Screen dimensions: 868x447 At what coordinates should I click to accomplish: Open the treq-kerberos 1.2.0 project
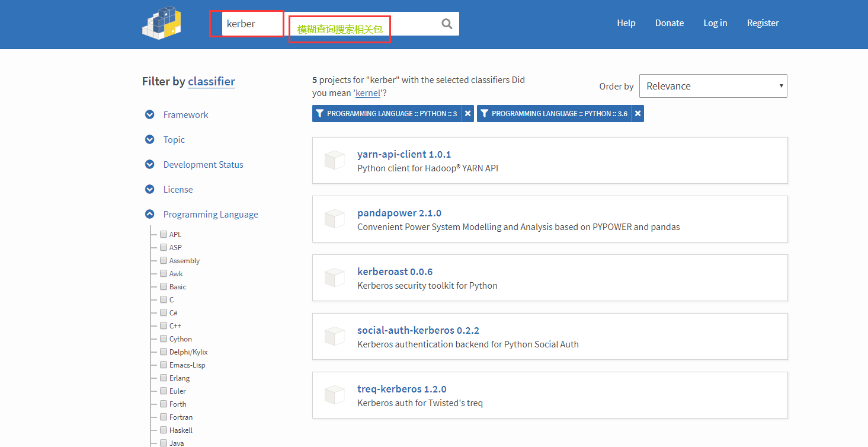402,389
